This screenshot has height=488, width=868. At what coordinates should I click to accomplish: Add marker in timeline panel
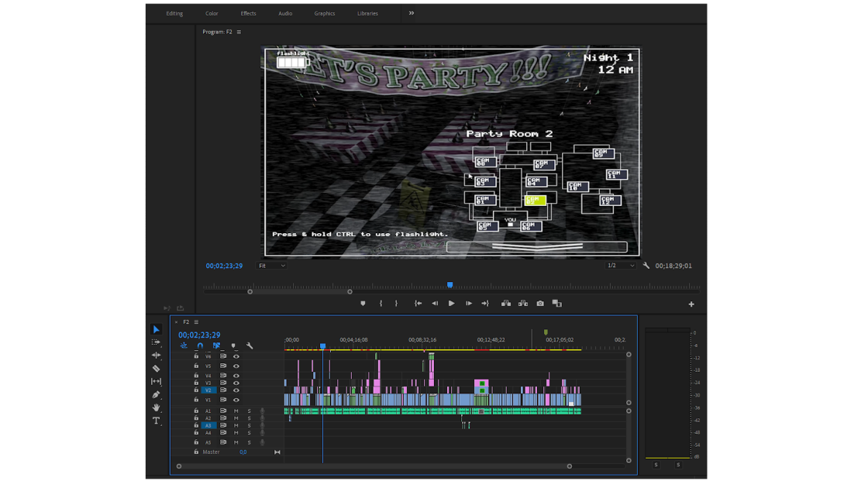pos(233,345)
